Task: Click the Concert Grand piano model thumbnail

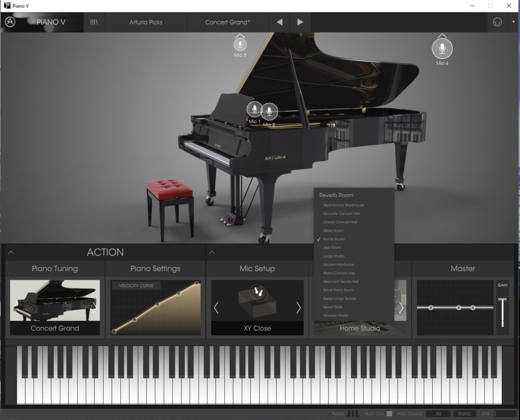Action: [x=55, y=301]
